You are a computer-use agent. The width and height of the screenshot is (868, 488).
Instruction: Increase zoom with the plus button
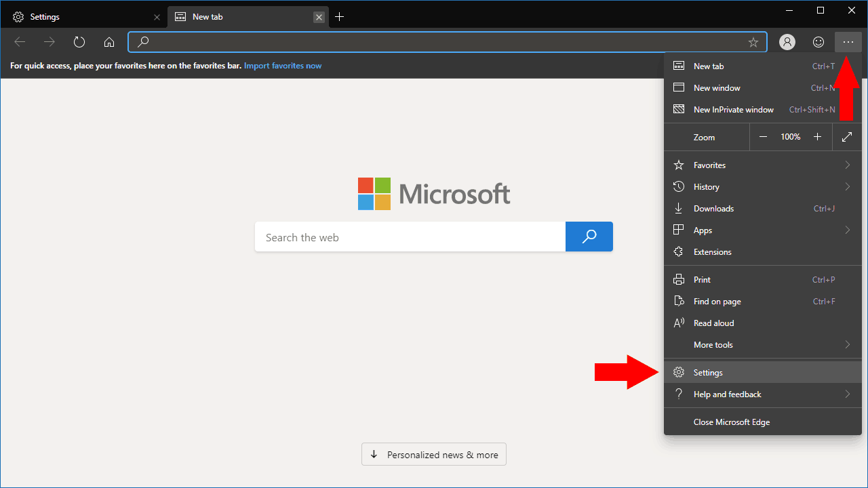pos(817,137)
